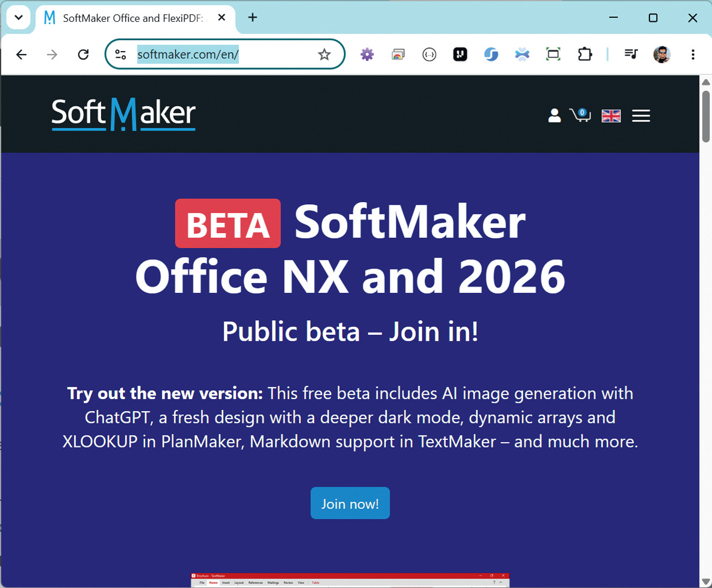Open the hamburger navigation menu
Viewport: 712px width, 588px height.
click(x=641, y=116)
